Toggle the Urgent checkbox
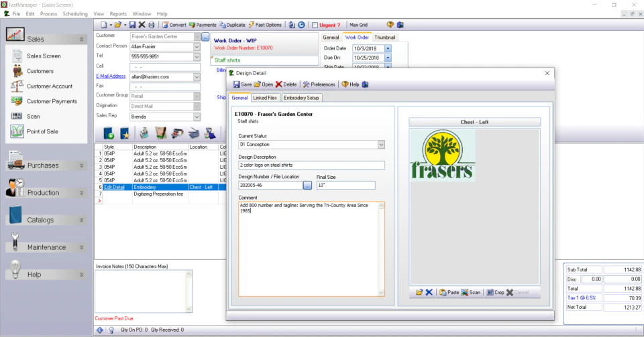Viewport: 644px width, 337px height. coord(315,25)
